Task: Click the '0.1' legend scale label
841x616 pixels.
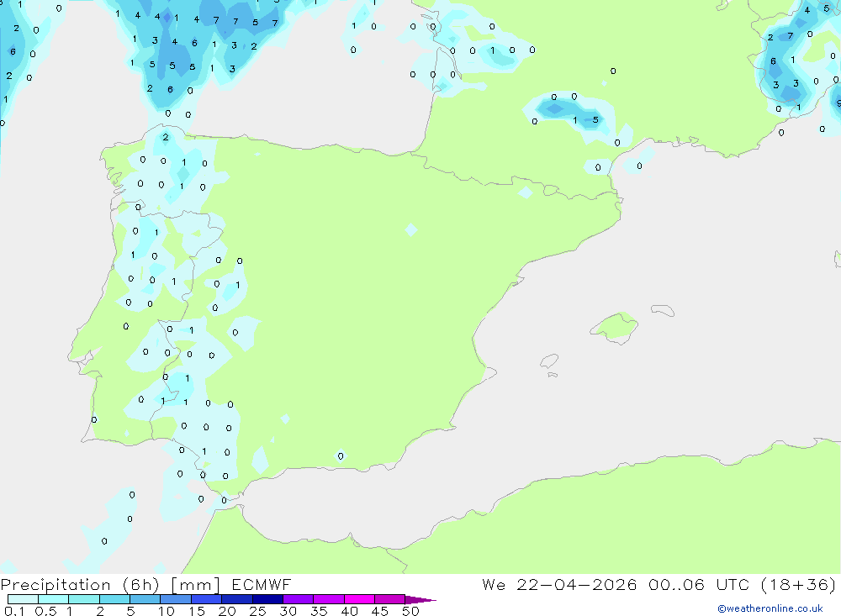Action: click(x=14, y=611)
